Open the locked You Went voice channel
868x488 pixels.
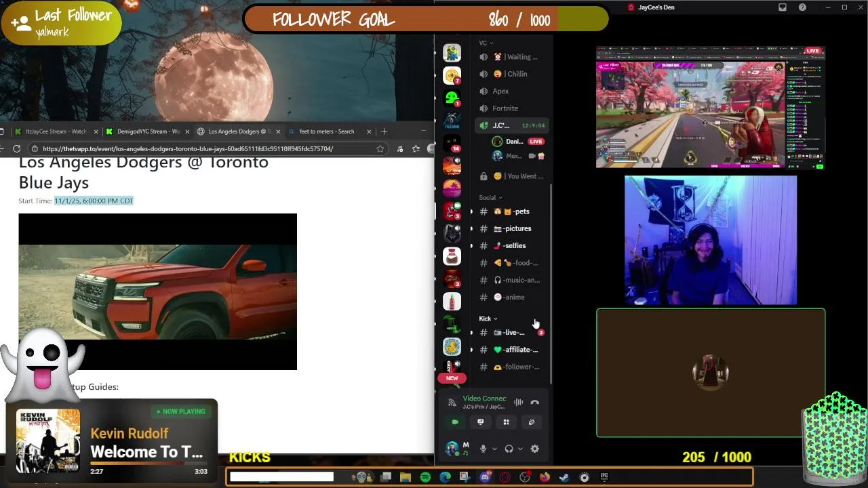(x=512, y=176)
